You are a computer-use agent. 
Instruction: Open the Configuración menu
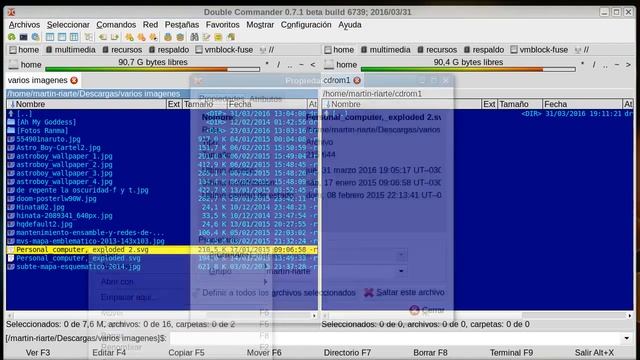tap(306, 25)
